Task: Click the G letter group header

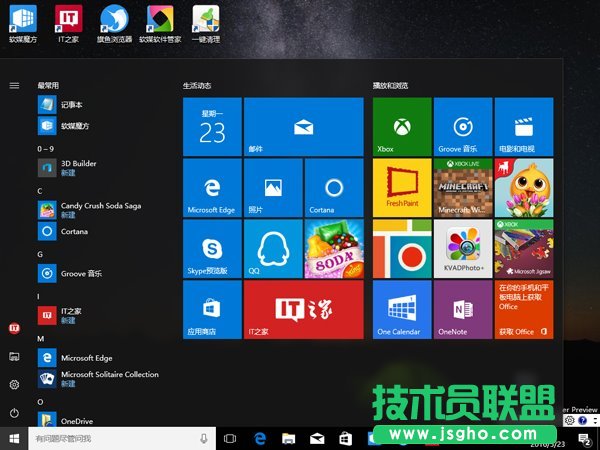Action: [x=40, y=254]
